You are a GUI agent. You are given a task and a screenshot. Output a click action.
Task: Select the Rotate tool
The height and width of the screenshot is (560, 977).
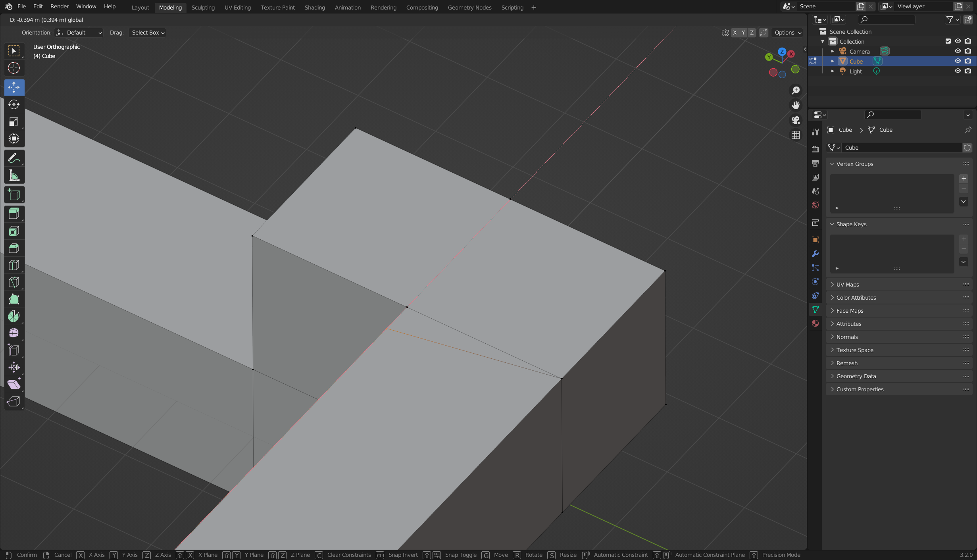(14, 104)
